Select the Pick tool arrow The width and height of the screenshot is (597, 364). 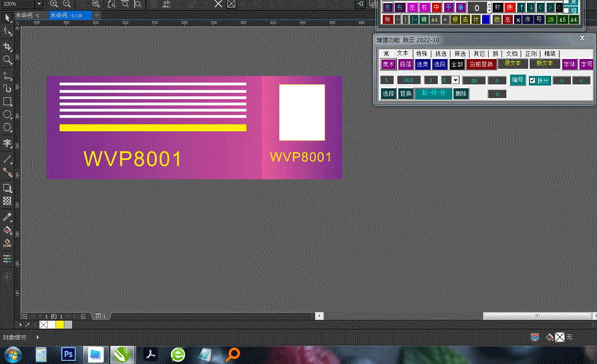point(7,17)
